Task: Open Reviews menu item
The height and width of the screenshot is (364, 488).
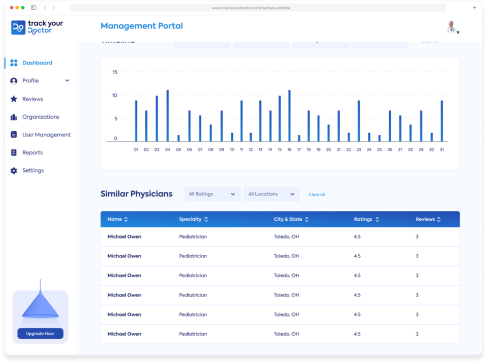Action: pos(33,99)
